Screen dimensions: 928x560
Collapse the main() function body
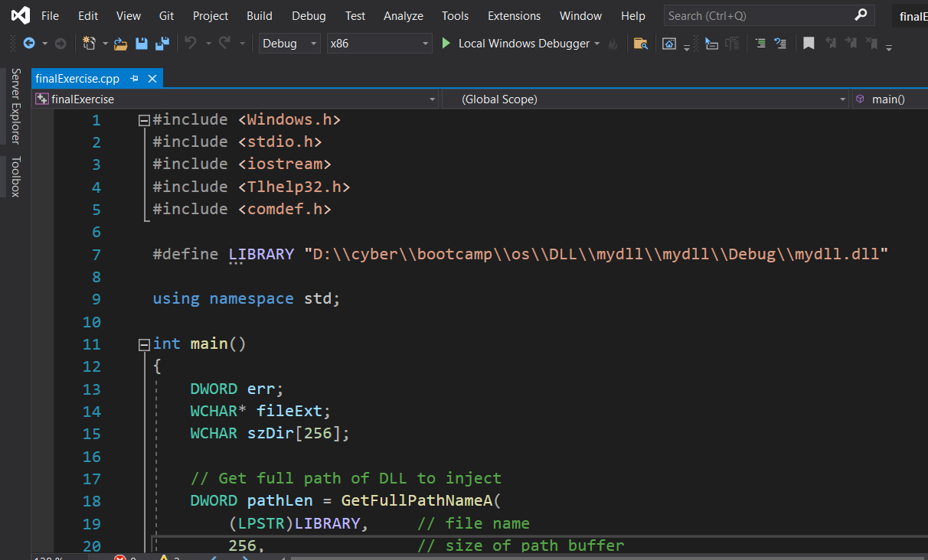(143, 344)
